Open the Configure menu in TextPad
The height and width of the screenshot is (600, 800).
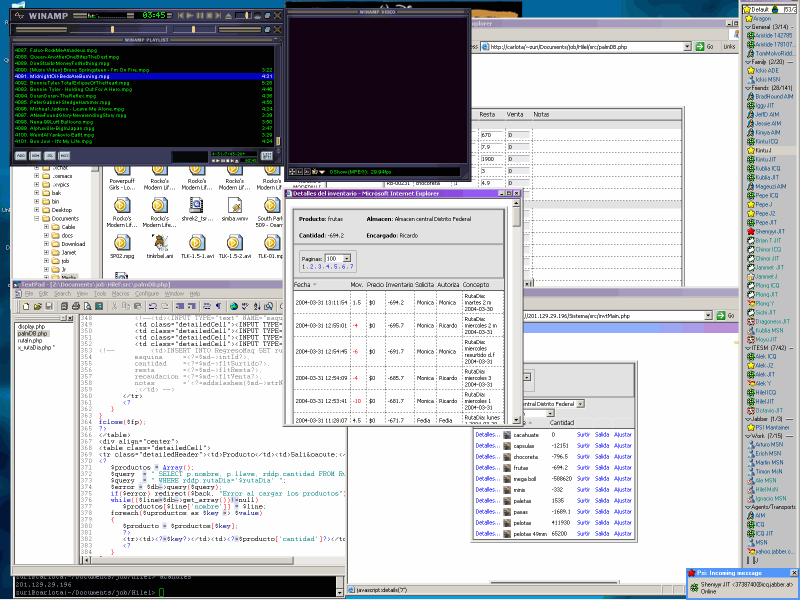pyautogui.click(x=146, y=294)
